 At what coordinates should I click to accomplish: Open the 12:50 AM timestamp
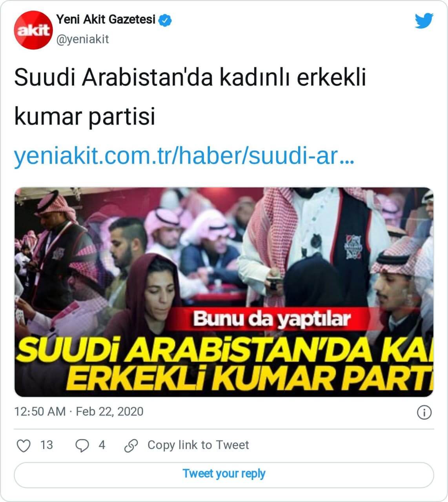click(40, 411)
